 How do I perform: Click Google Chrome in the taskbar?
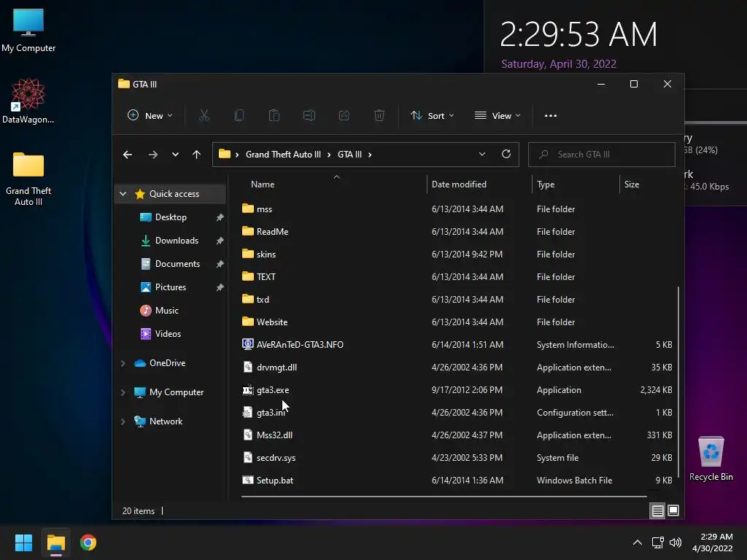[88, 542]
